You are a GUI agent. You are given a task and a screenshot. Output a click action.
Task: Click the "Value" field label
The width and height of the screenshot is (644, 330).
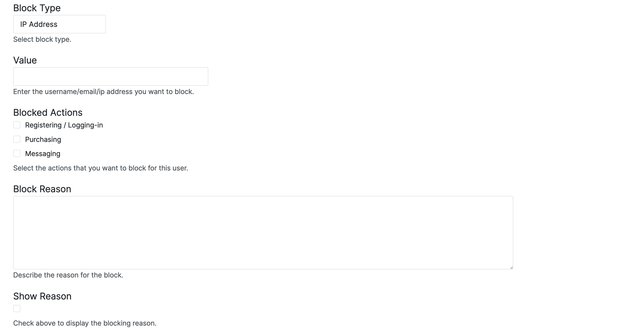pos(25,60)
